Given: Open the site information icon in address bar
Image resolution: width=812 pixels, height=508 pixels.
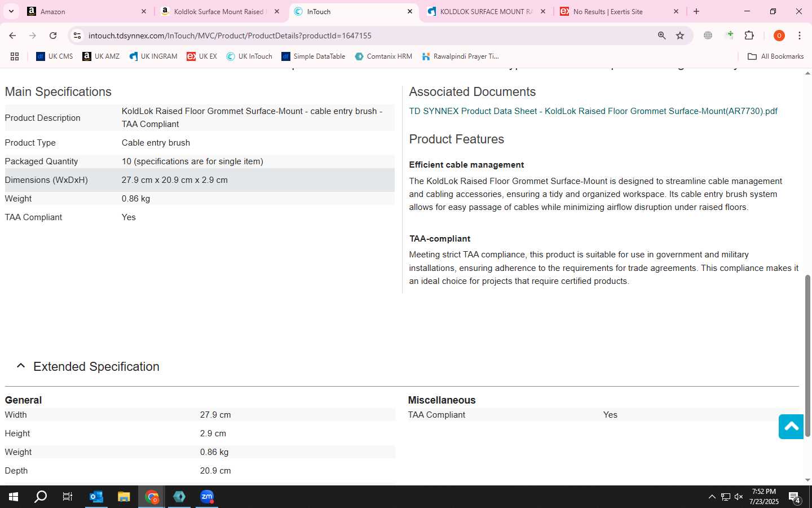Looking at the screenshot, I should (77, 36).
